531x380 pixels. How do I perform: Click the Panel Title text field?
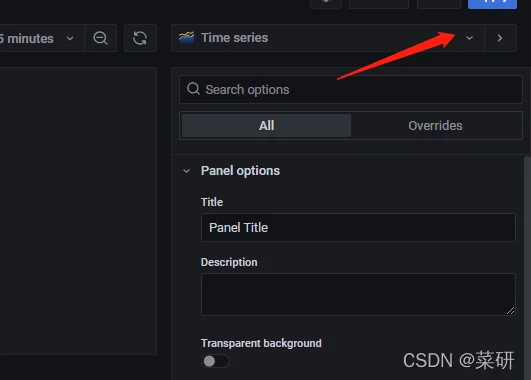pos(358,228)
